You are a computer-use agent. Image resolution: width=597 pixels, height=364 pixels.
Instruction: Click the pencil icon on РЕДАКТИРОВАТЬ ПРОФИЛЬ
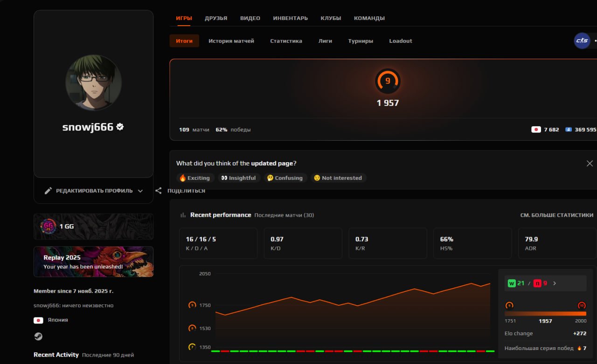pos(49,190)
